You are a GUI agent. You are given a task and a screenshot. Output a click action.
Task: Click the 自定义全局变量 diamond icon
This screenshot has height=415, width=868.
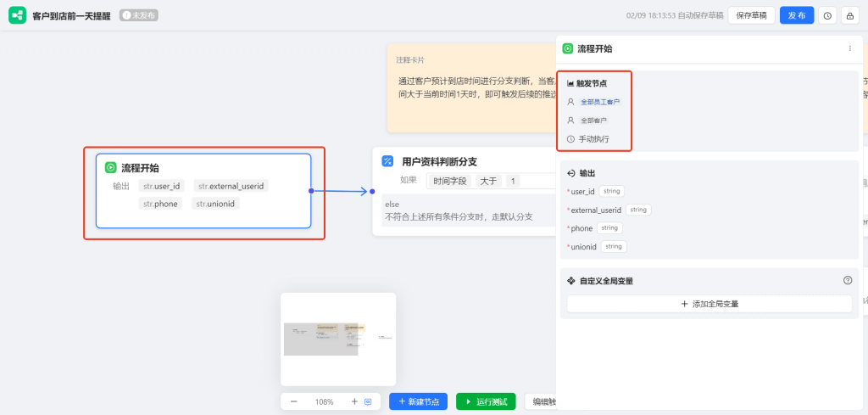[x=571, y=281]
